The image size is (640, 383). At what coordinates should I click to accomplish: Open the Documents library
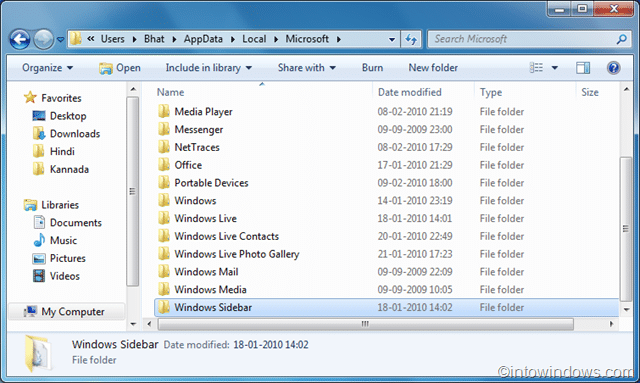[x=76, y=223]
